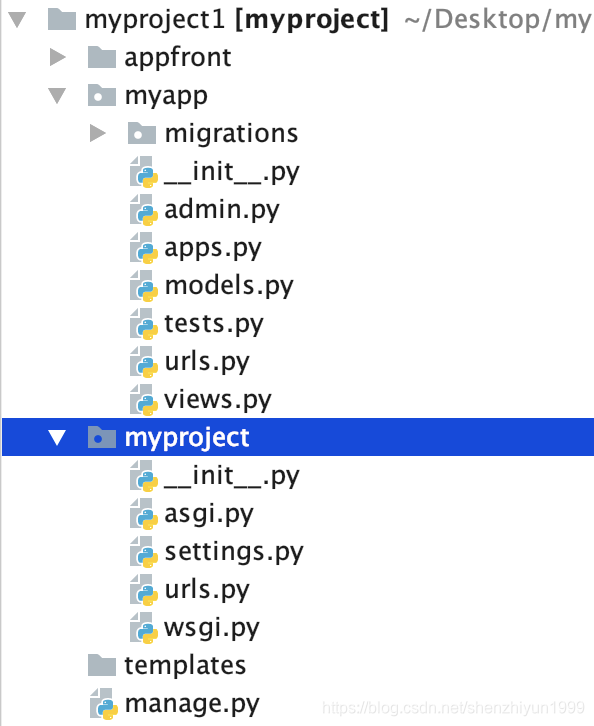The image size is (594, 726).
Task: Click the migrations package folder icon
Action: coord(142,133)
